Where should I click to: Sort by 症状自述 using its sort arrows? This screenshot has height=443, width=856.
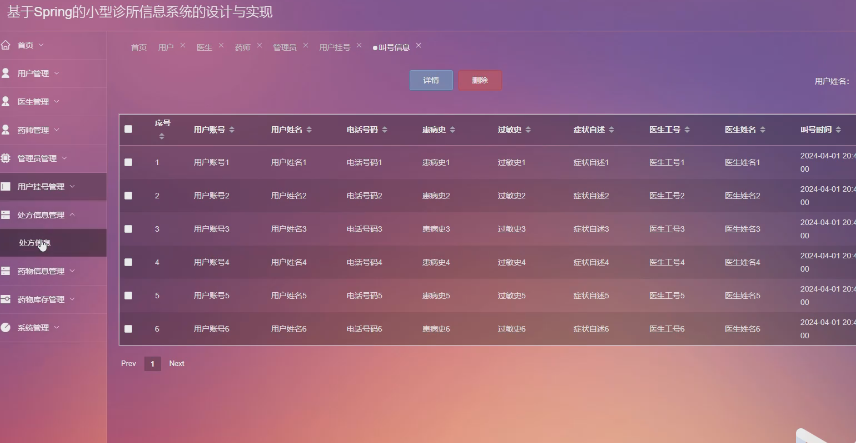[x=611, y=129]
